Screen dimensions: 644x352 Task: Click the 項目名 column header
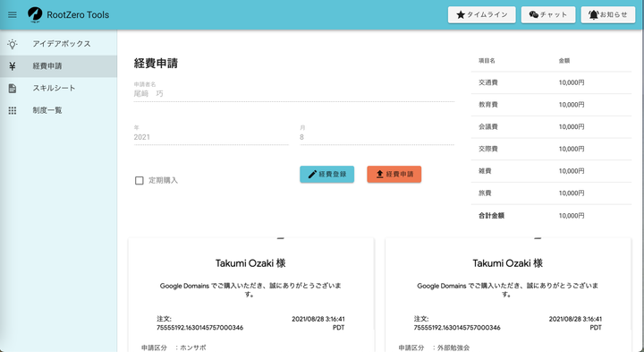point(487,60)
